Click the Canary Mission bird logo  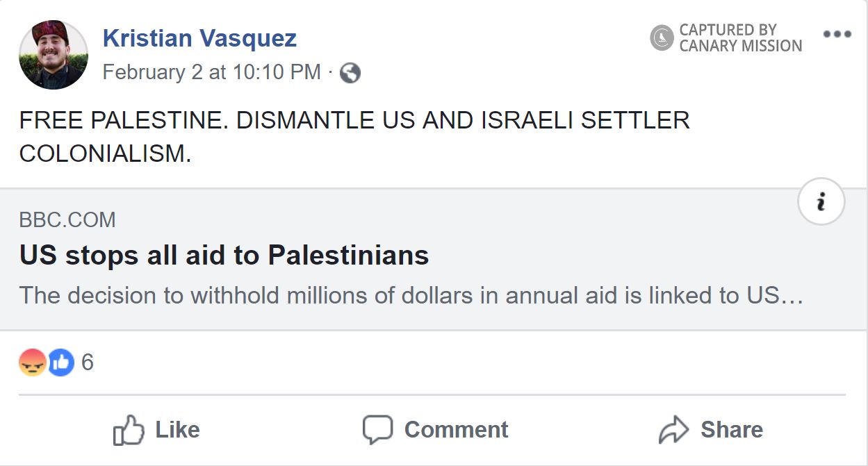pos(662,38)
